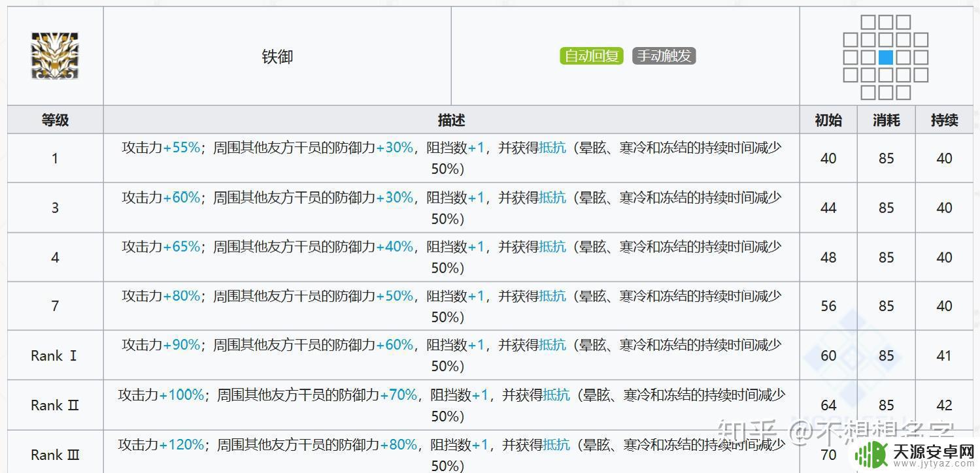
Task: Click the 持续 column header
Action: [944, 120]
